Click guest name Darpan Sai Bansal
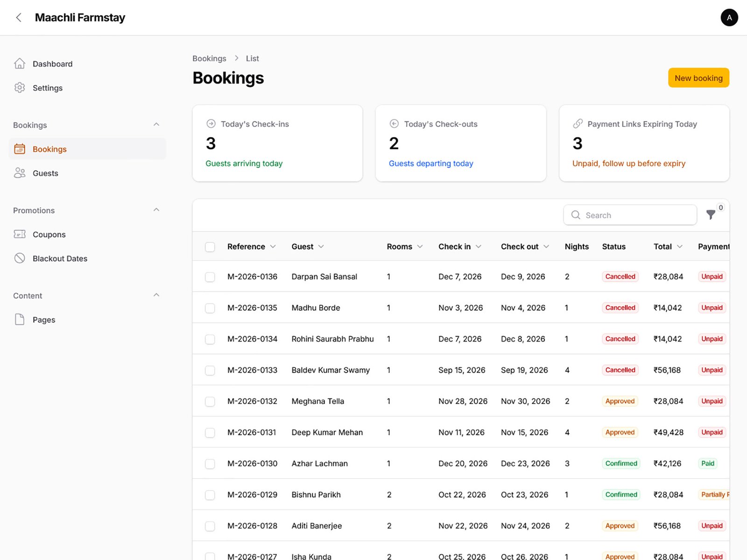 324,276
